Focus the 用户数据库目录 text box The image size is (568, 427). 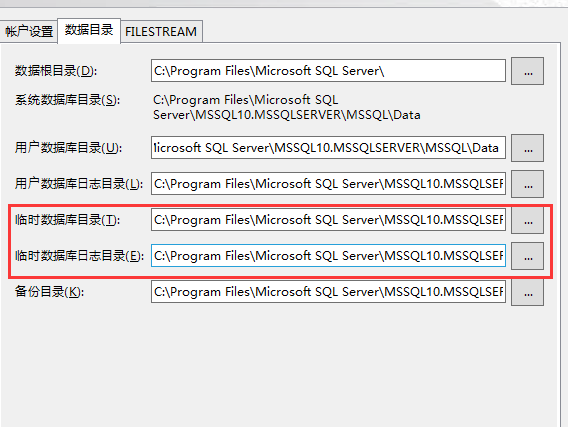pos(328,148)
